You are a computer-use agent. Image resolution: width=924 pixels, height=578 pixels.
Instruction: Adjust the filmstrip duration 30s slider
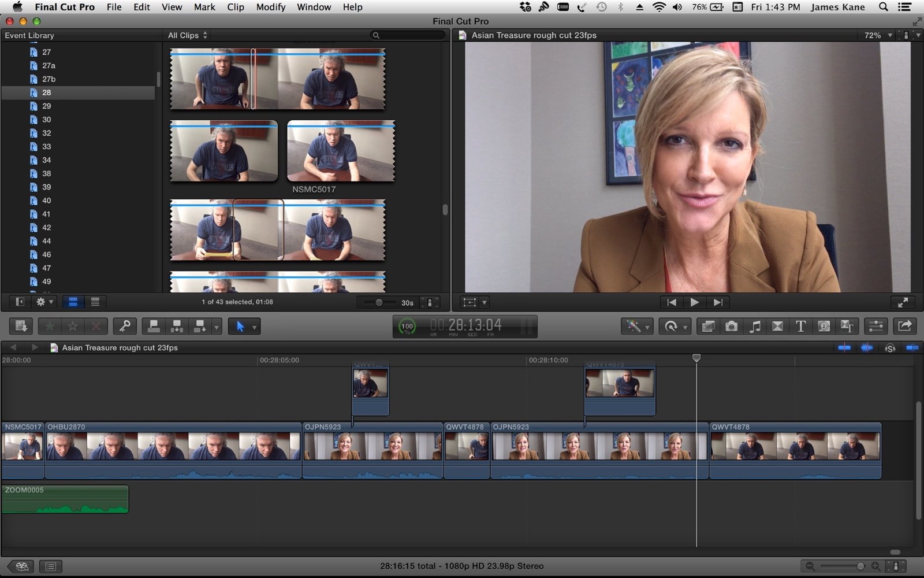[378, 302]
